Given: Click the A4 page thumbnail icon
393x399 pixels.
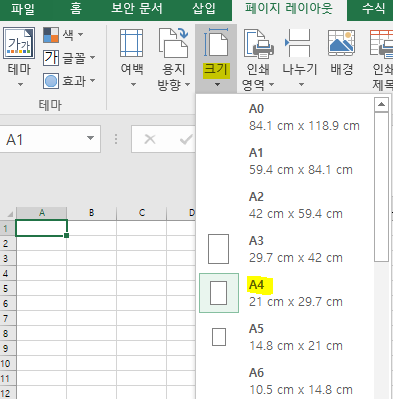Looking at the screenshot, I should [218, 293].
